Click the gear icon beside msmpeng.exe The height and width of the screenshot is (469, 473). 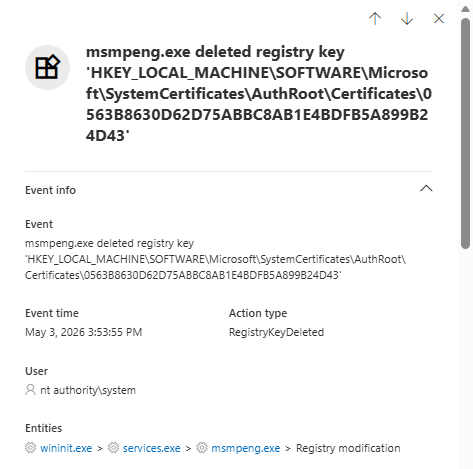[202, 448]
